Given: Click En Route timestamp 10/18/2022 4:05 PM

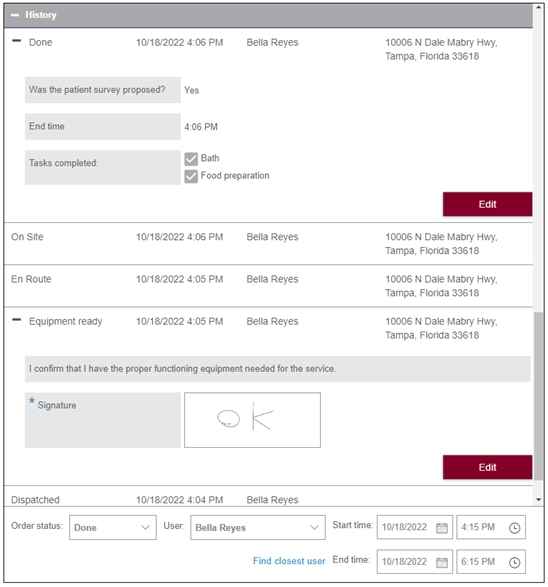Looking at the screenshot, I should (179, 279).
